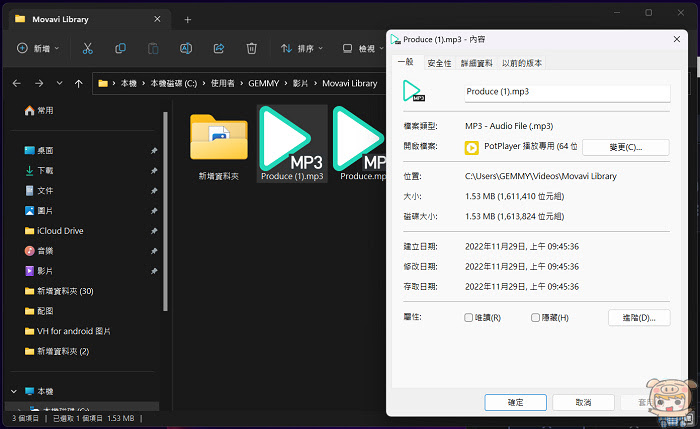Add a new tab with plus icon
The width and height of the screenshot is (700, 429).
188,20
